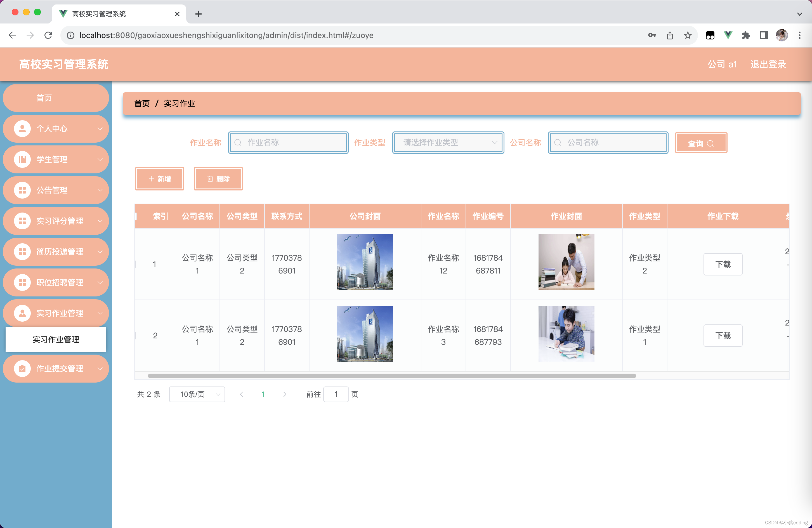Image resolution: width=812 pixels, height=528 pixels.
Task: Open the browser tab list chevron
Action: coord(799,14)
